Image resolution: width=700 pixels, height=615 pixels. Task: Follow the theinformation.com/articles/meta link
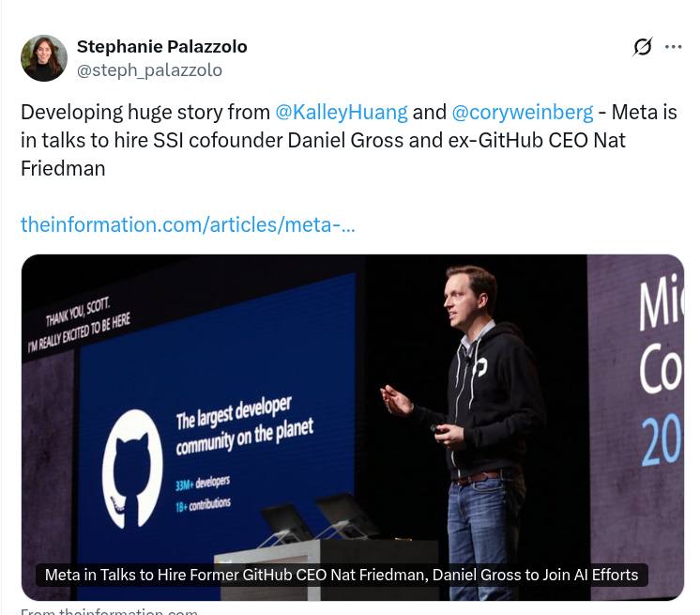[188, 224]
